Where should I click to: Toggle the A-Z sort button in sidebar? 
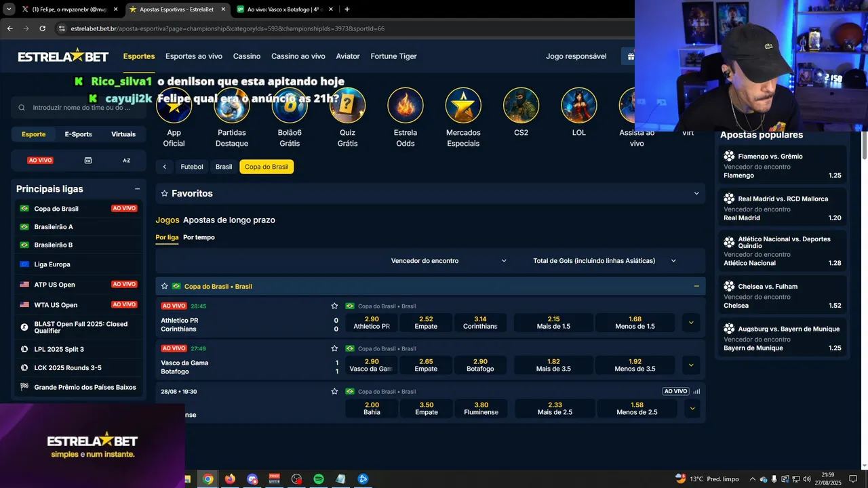(x=127, y=161)
